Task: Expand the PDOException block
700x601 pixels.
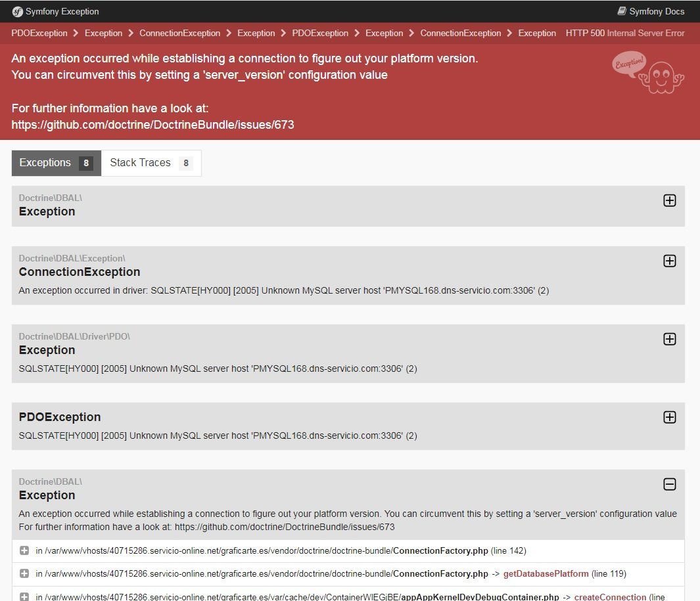Action: pos(669,417)
